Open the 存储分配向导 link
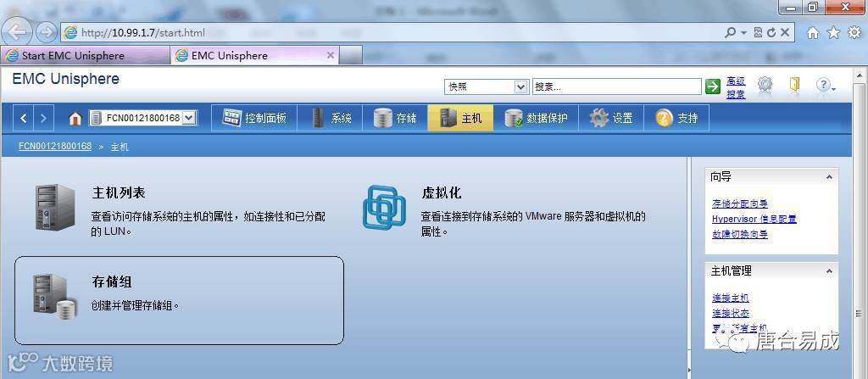Viewport: 868px width, 379px height. tap(739, 203)
